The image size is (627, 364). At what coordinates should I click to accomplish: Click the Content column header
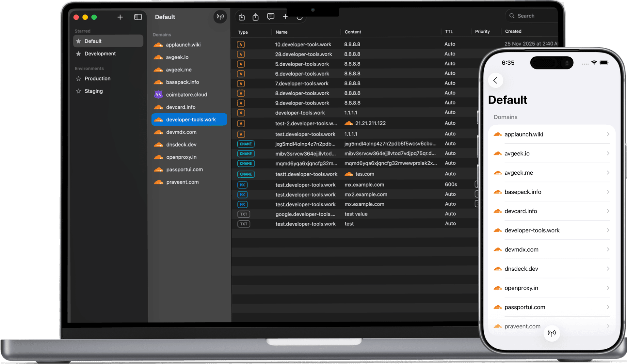click(353, 32)
